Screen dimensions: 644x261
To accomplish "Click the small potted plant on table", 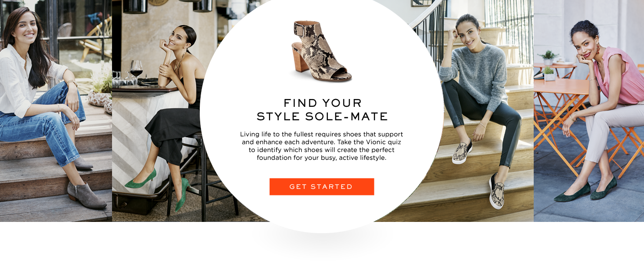I will [x=549, y=75].
